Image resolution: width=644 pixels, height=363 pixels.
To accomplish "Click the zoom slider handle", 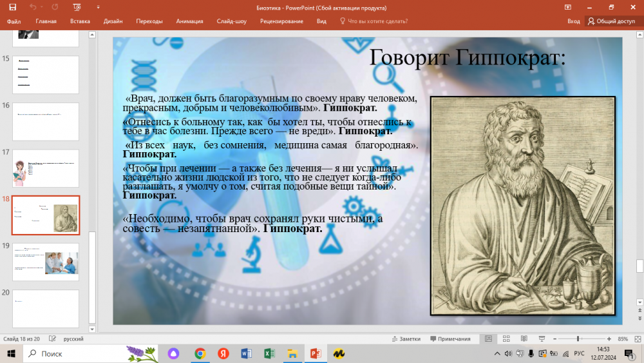I will coord(578,338).
